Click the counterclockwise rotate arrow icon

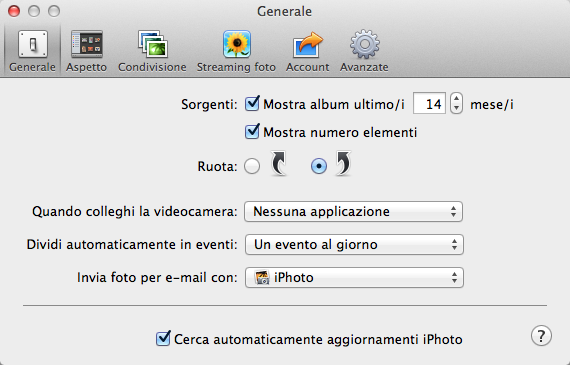coord(278,163)
